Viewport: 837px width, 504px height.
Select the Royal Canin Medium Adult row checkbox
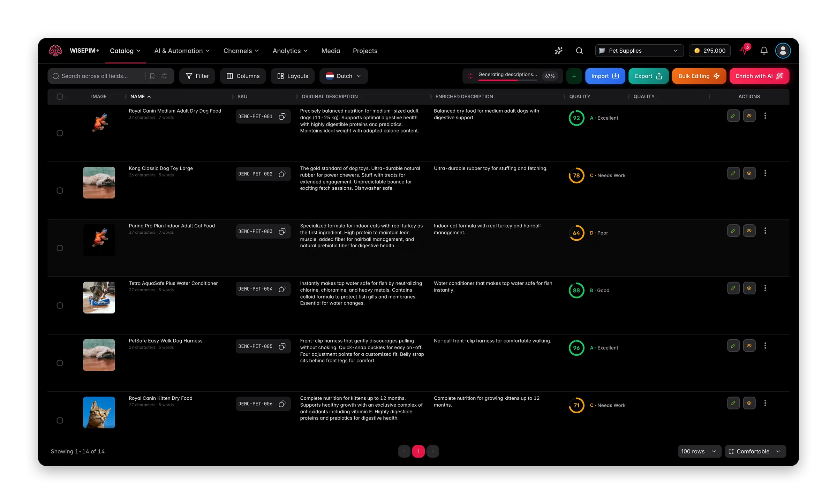[x=60, y=133]
